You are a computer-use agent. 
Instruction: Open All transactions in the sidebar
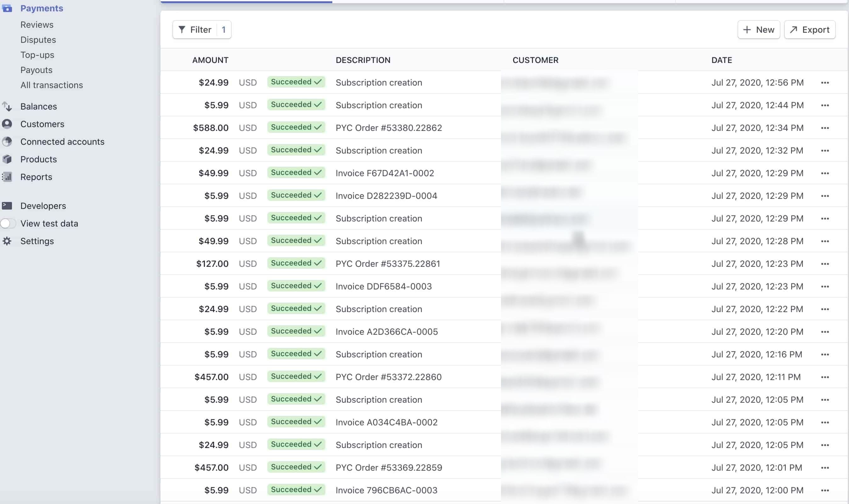pyautogui.click(x=52, y=85)
